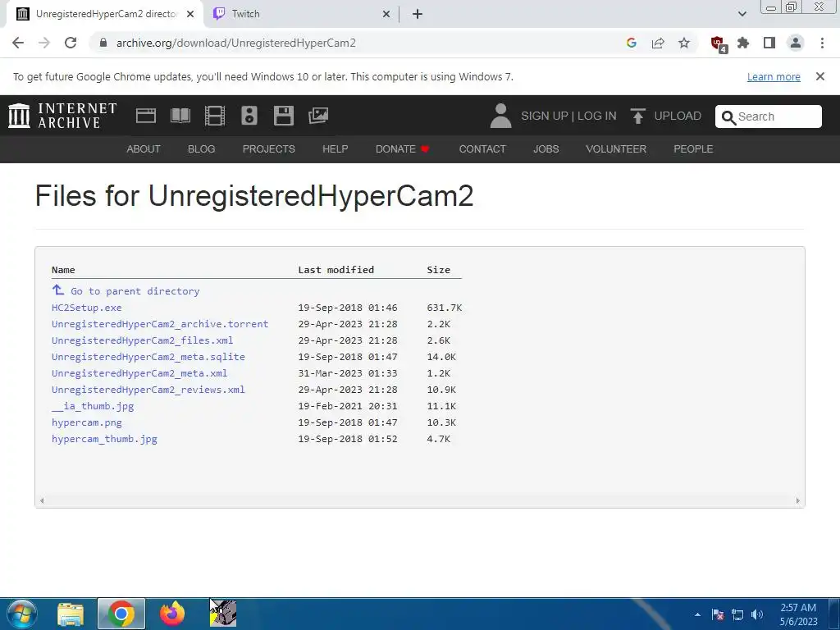The width and height of the screenshot is (840, 630).
Task: Open Windows Explorer from taskbar
Action: coord(71,614)
